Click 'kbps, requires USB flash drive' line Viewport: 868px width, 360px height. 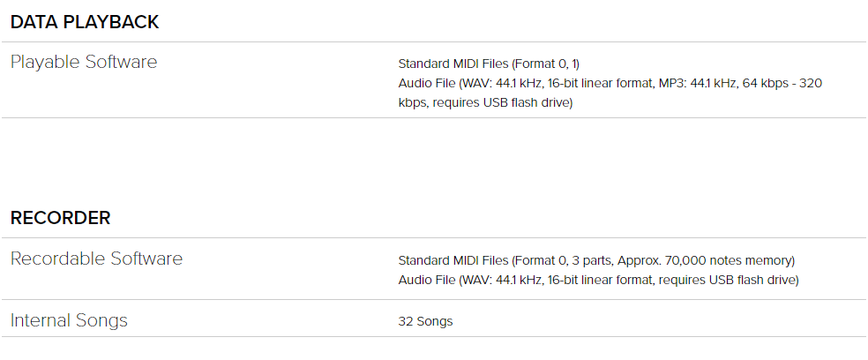tap(485, 103)
